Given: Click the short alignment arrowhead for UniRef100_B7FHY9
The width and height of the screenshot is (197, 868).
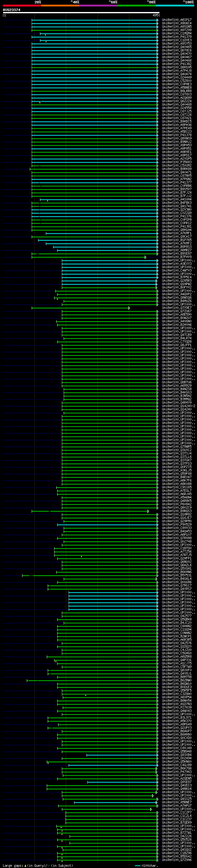Looking at the screenshot, I should (146, 257).
